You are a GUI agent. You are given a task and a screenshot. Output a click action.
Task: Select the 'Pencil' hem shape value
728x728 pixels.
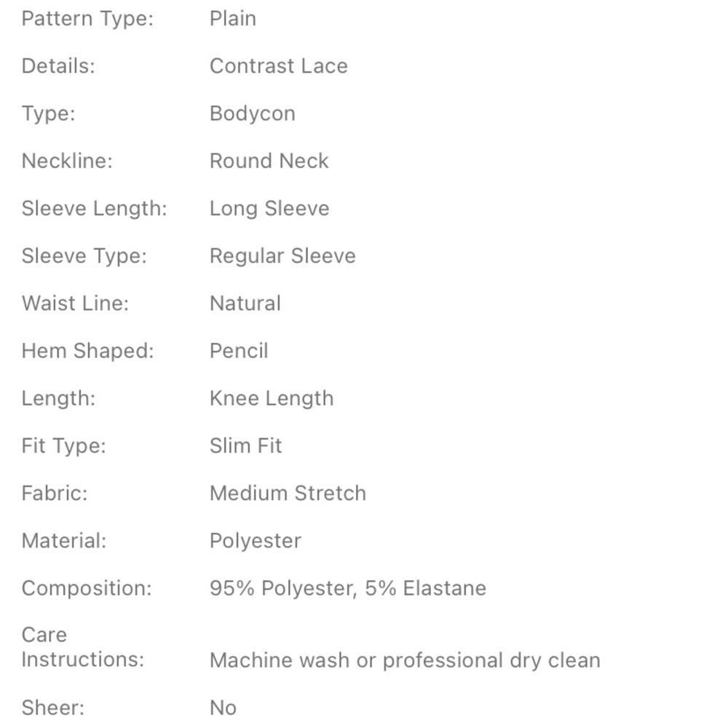pyautogui.click(x=239, y=351)
